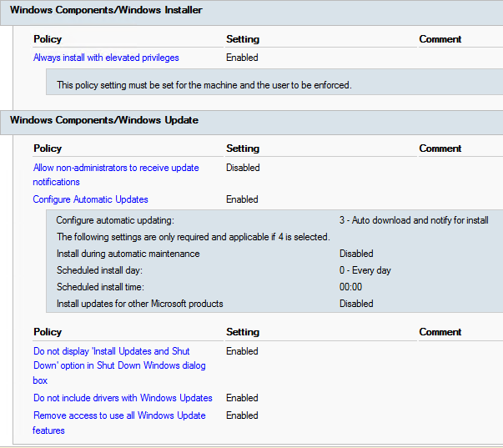Select 'Scheduled install day:' label
Screen dimensions: 503x448
[99, 270]
